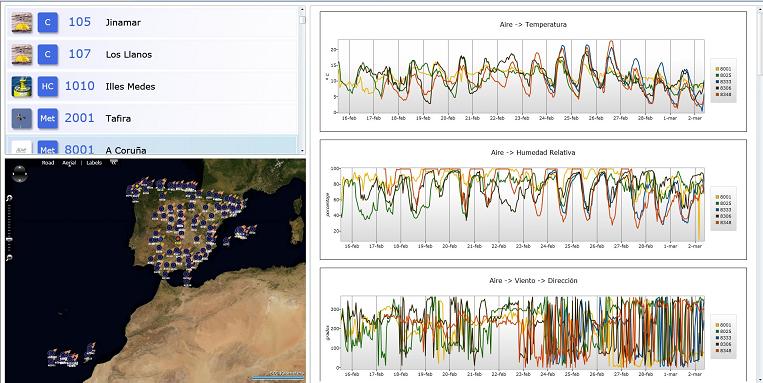The width and height of the screenshot is (763, 383).
Task: Collapse the map toolbar chevron next to Labels
Action: (114, 163)
